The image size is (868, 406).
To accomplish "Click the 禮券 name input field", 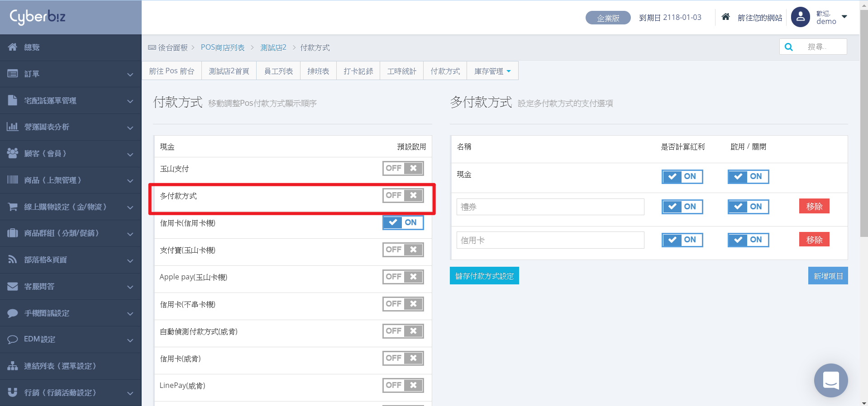I will point(550,207).
